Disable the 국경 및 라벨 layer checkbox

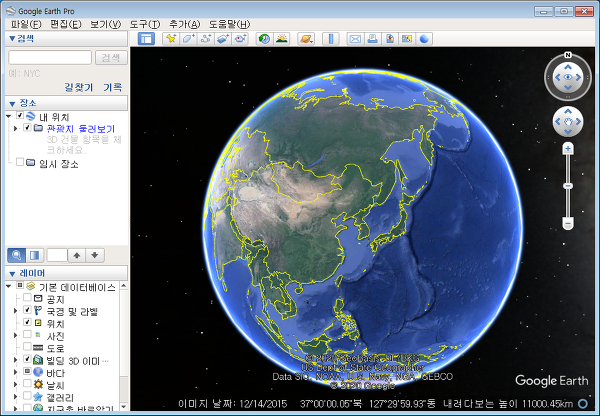[27, 310]
